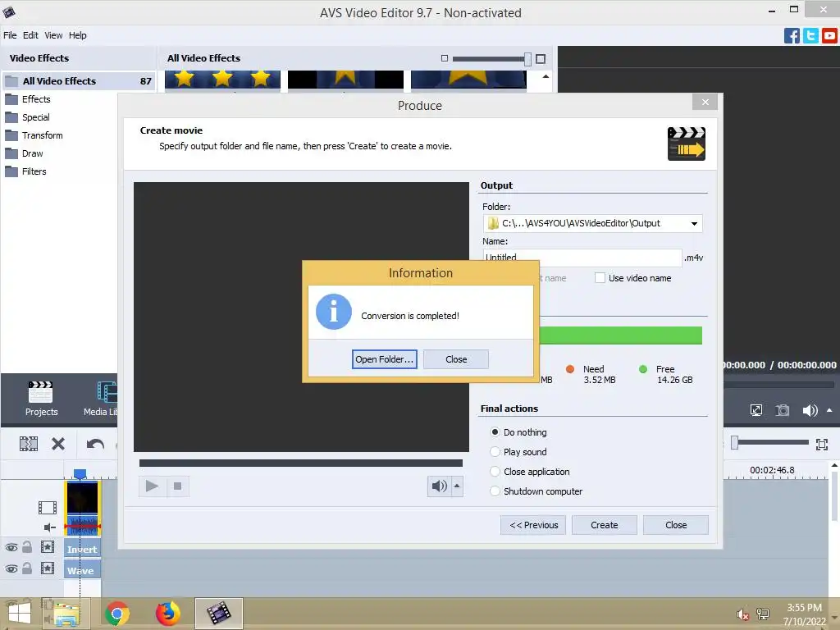Click the effect star icon on Invert row

48,547
